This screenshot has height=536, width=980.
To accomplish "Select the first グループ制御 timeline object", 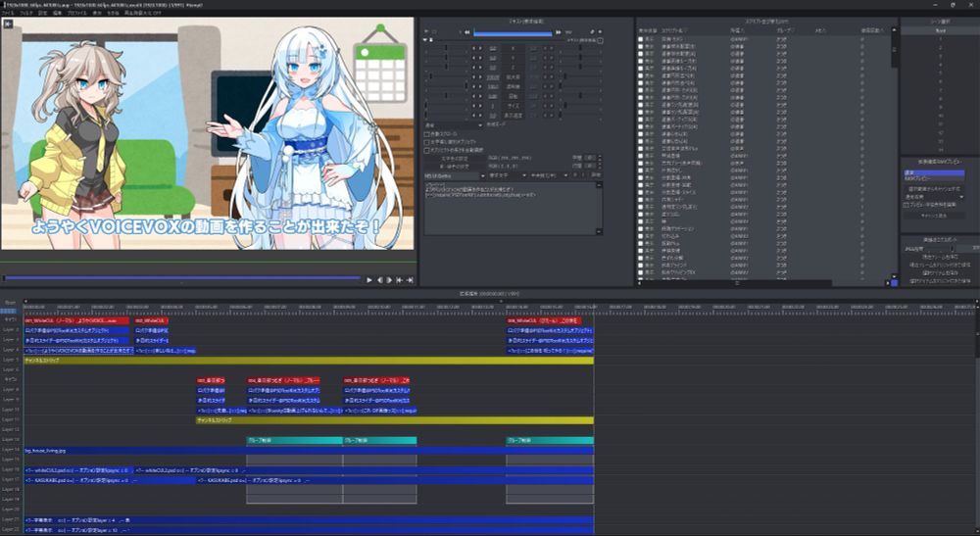I will pyautogui.click(x=294, y=440).
